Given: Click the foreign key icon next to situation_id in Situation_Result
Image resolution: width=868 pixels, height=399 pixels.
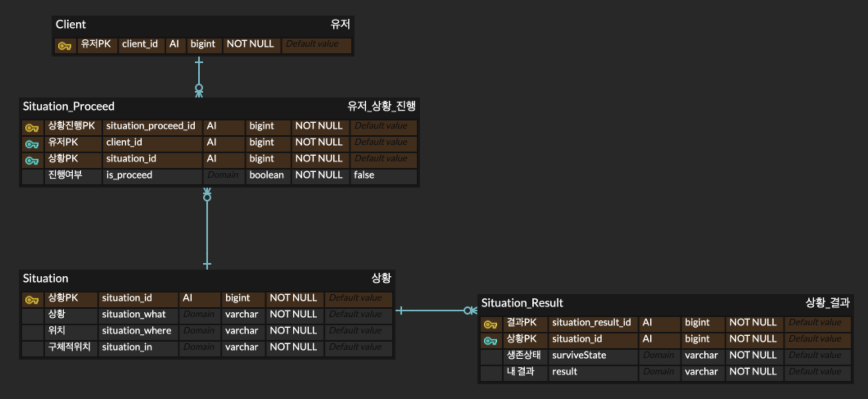Looking at the screenshot, I should tap(490, 340).
